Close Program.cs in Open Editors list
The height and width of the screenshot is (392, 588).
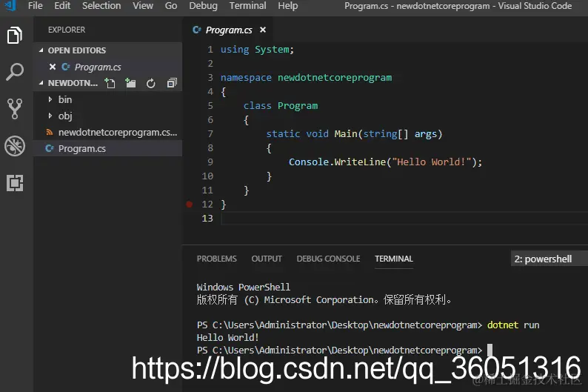pos(53,67)
